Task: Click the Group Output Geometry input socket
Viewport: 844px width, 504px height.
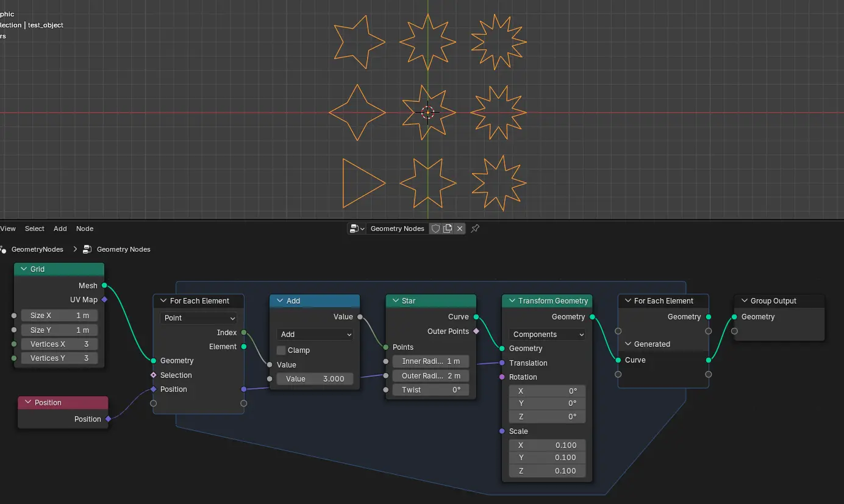Action: [734, 317]
